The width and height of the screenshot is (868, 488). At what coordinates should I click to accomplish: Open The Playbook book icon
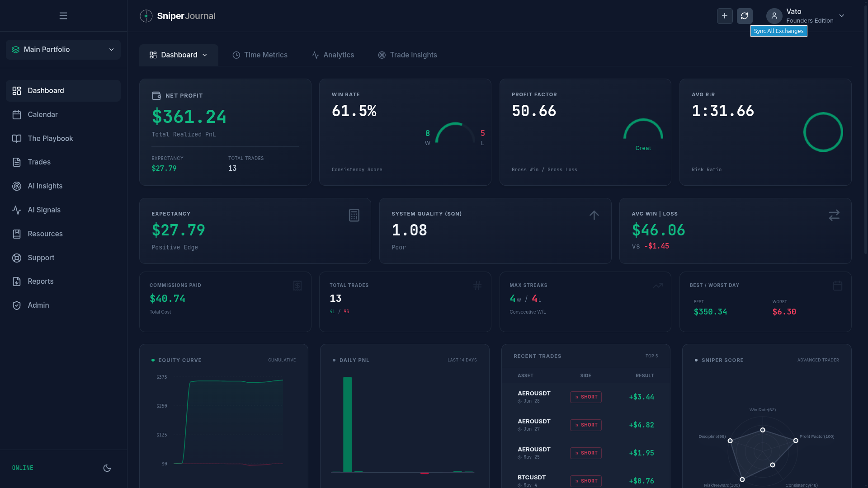pos(17,139)
